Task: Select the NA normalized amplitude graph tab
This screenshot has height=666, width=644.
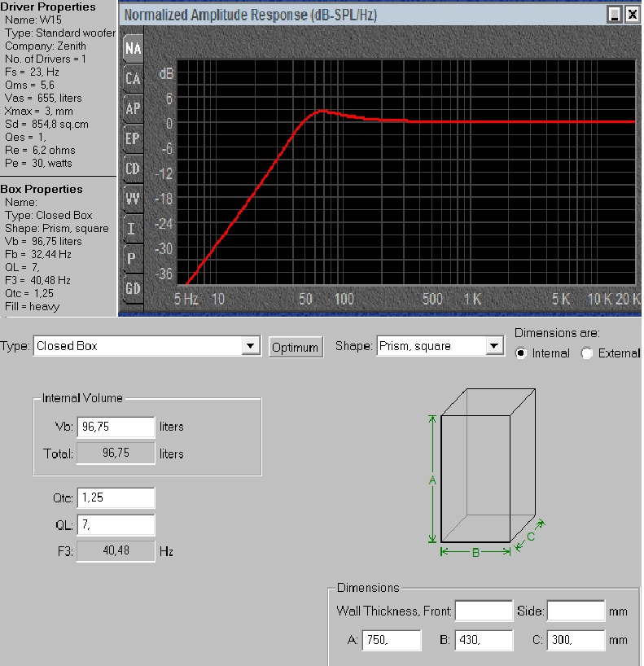Action: (133, 49)
